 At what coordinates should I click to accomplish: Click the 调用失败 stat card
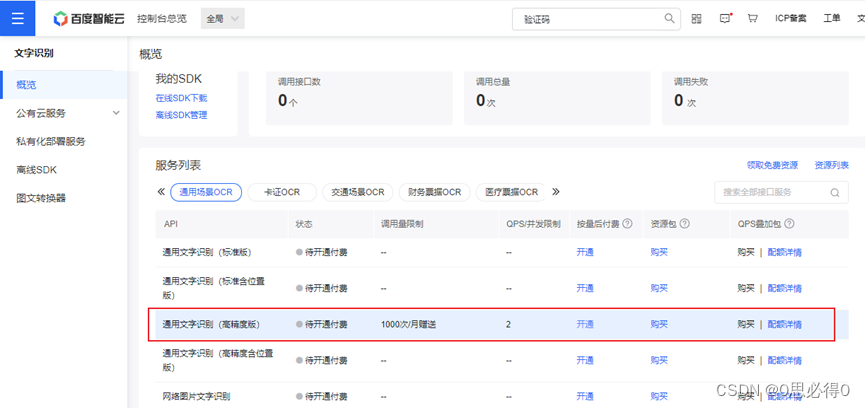pyautogui.click(x=755, y=98)
